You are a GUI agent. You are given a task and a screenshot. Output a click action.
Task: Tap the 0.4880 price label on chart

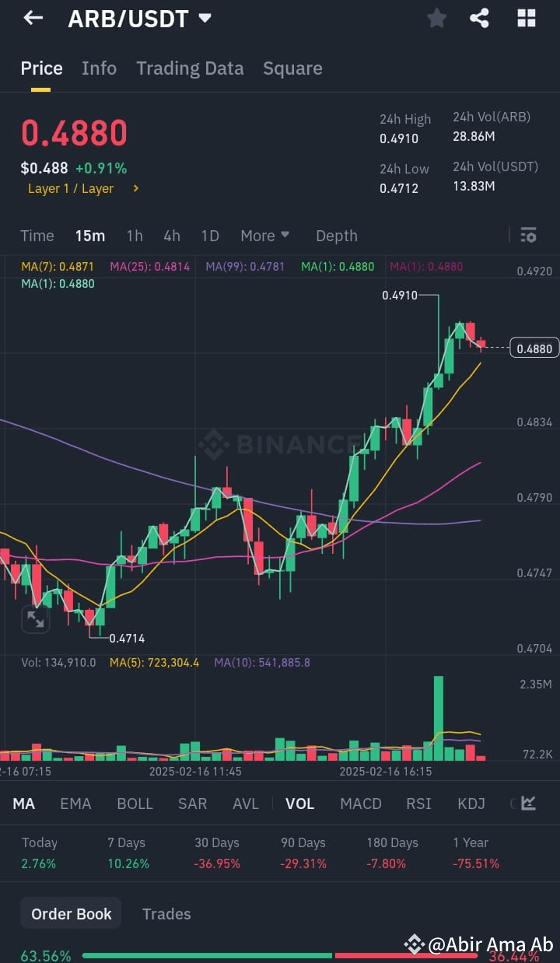pyautogui.click(x=534, y=348)
